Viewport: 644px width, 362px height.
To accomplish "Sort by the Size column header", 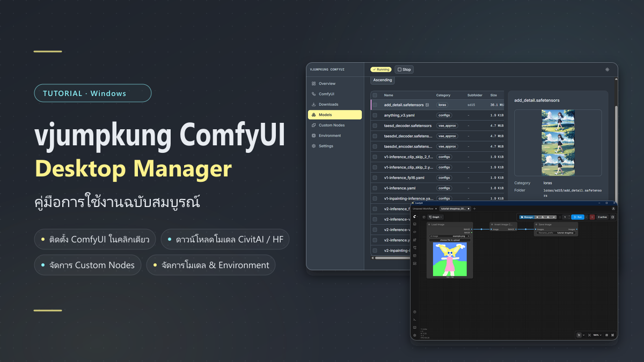I will [x=493, y=95].
